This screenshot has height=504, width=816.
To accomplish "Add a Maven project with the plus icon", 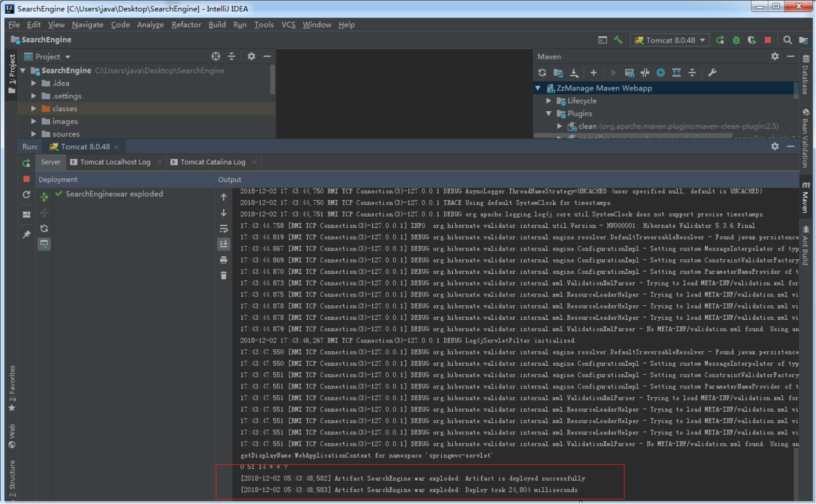I will coord(593,73).
